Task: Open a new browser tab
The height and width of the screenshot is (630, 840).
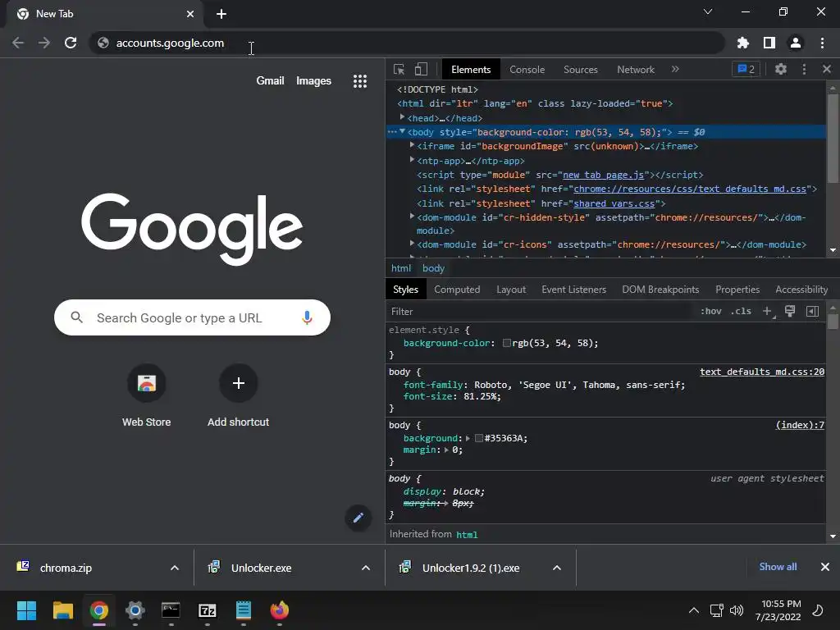Action: click(221, 14)
